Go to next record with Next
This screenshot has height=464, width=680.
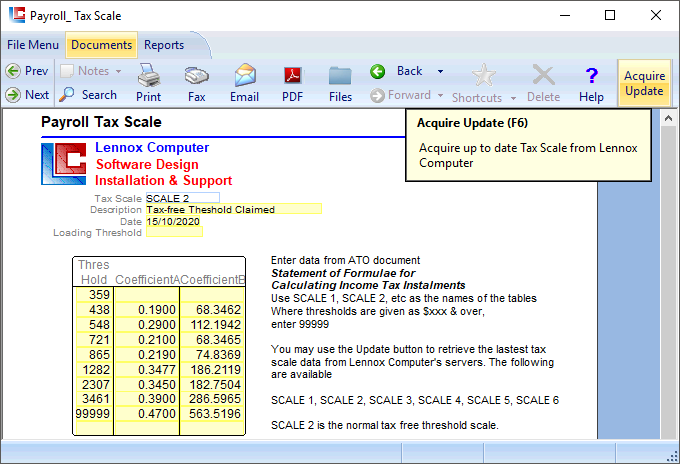click(27, 95)
